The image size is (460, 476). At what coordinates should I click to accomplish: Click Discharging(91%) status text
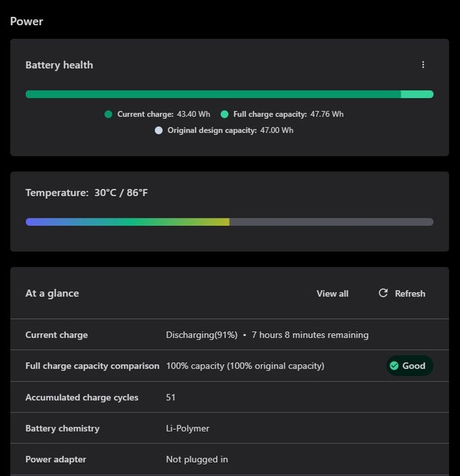pos(201,335)
